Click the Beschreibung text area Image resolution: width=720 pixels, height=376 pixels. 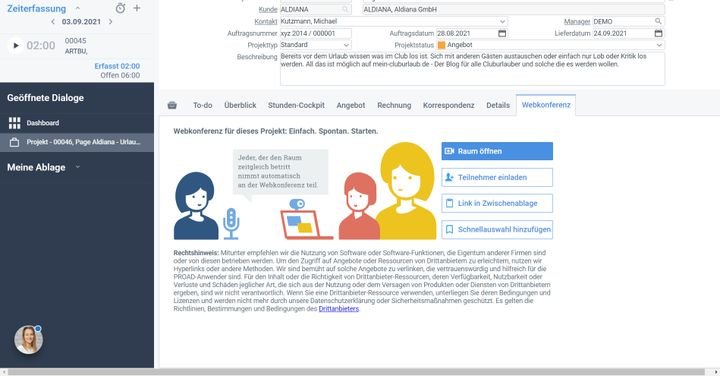click(x=472, y=69)
